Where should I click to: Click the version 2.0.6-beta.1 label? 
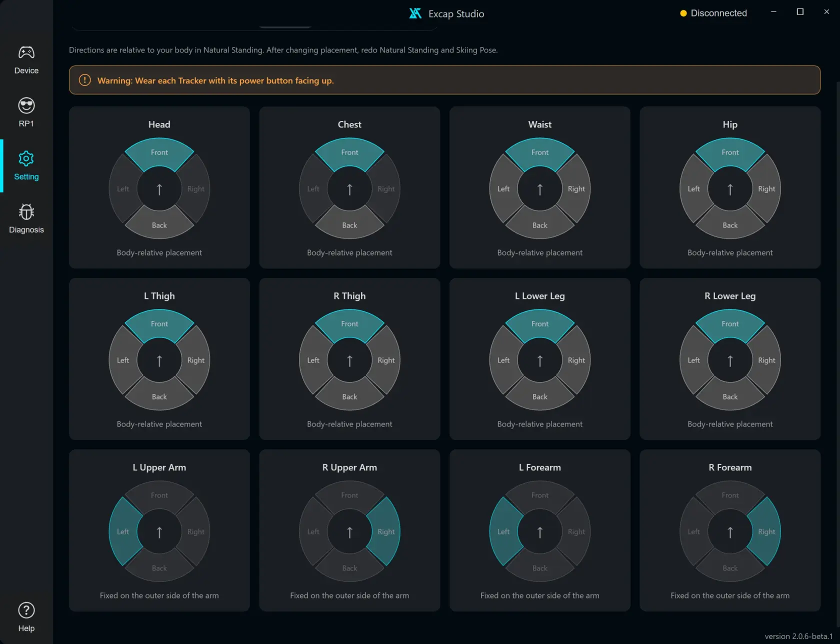(x=798, y=636)
